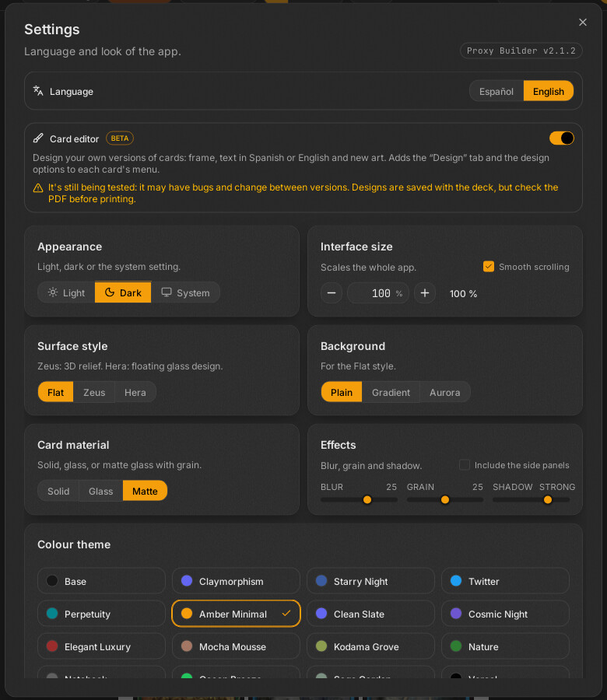Click the BETA badge

pyautogui.click(x=120, y=138)
